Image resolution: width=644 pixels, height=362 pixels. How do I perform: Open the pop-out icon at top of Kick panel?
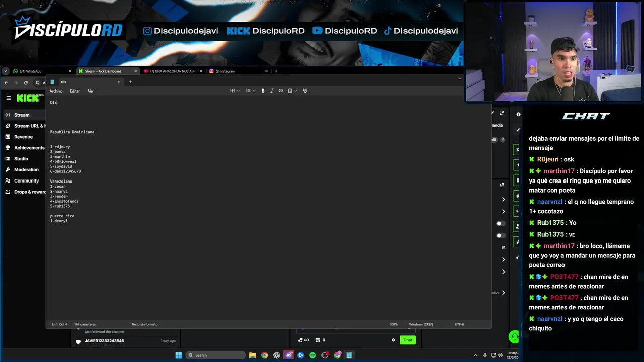click(502, 113)
